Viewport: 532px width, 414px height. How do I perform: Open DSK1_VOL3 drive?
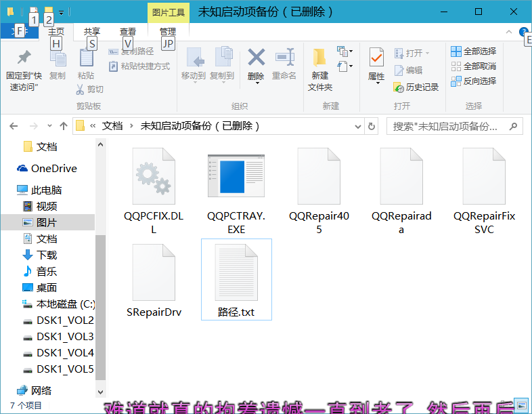click(x=58, y=337)
